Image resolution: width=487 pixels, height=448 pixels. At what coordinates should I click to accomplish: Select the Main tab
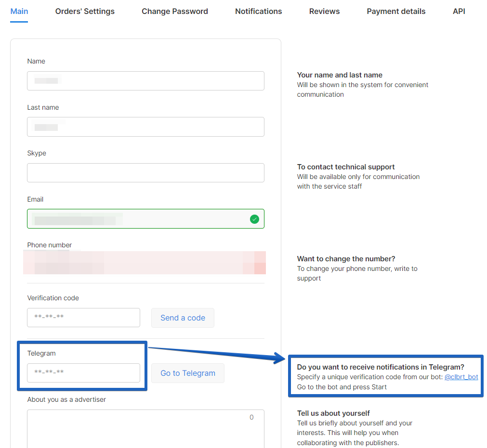pyautogui.click(x=19, y=11)
